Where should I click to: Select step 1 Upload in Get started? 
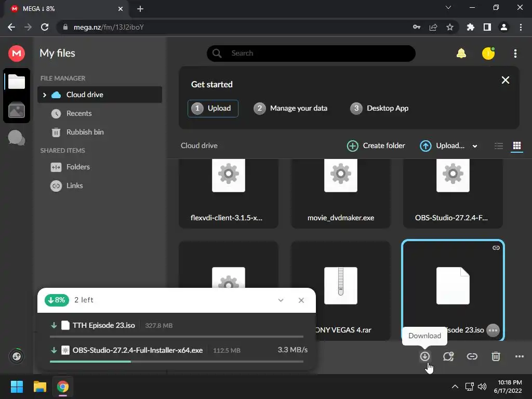(212, 108)
